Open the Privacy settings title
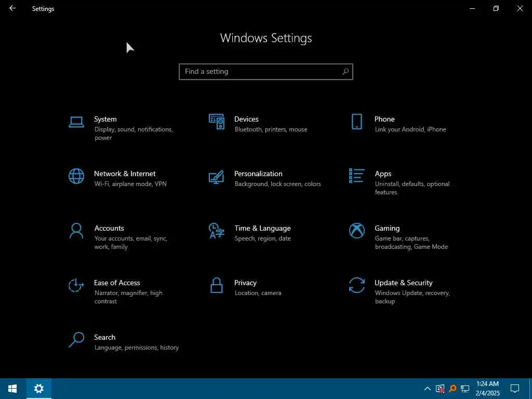 245,283
